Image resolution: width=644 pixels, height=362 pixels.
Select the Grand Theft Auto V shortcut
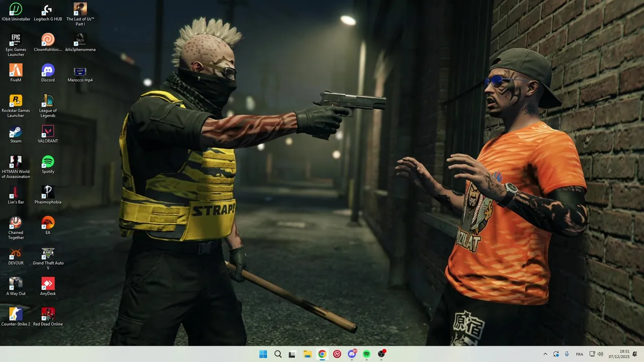pos(48,258)
